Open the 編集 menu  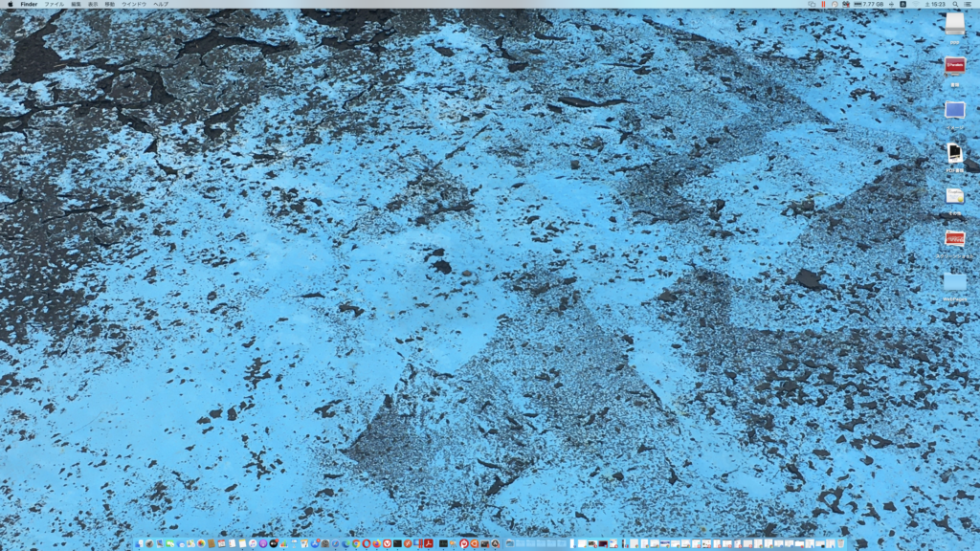click(76, 4)
